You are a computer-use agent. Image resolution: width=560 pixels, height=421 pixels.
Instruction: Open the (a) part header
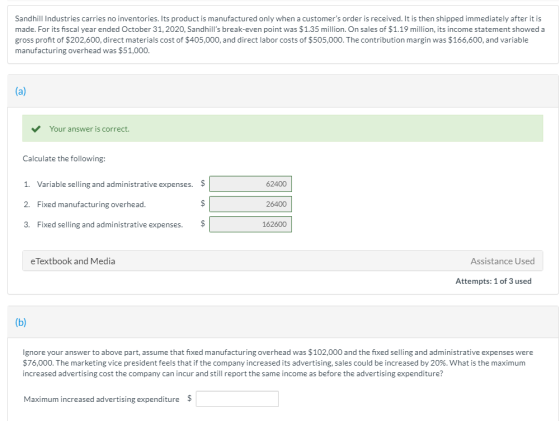20,91
